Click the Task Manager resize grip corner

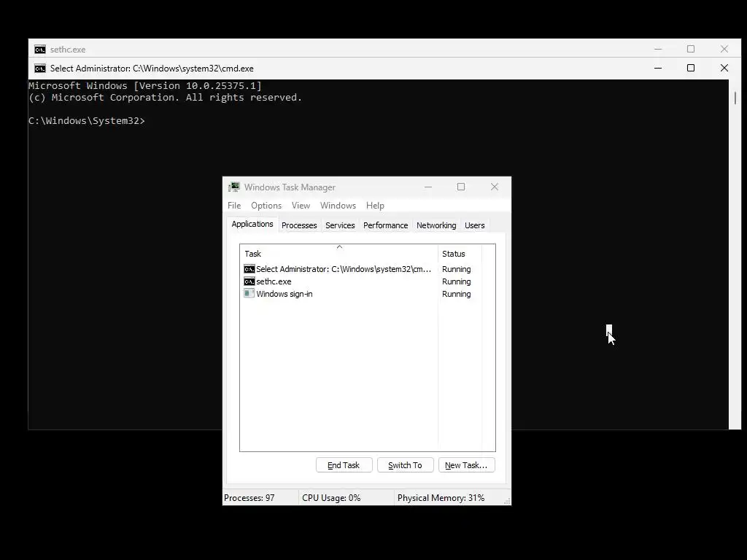(x=507, y=500)
